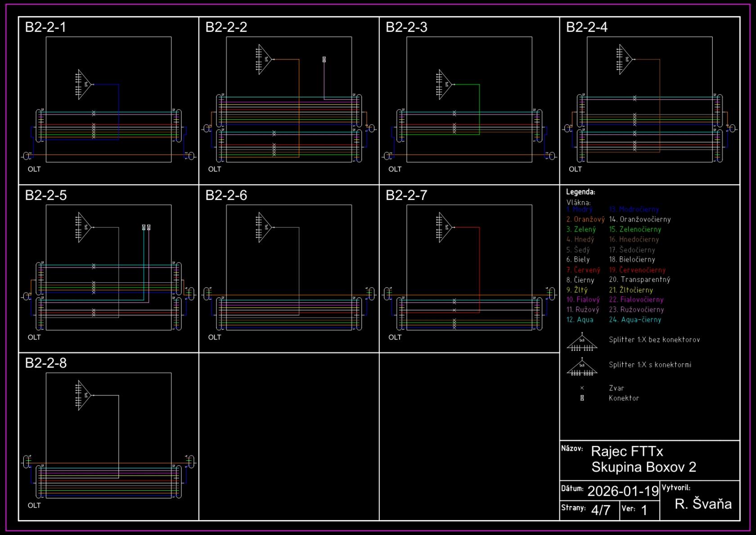The image size is (756, 535).
Task: Click the connector symbol in box B2-2-2
Action: click(324, 59)
